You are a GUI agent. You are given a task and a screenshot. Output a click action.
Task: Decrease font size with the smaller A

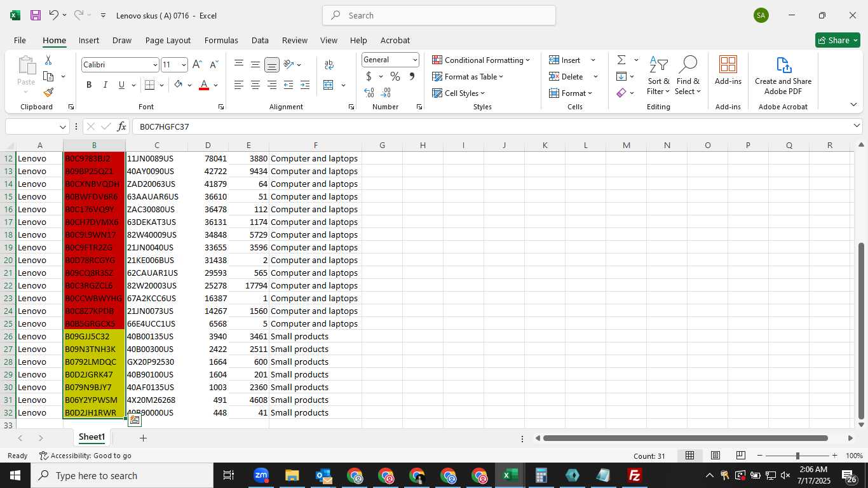[x=214, y=65]
